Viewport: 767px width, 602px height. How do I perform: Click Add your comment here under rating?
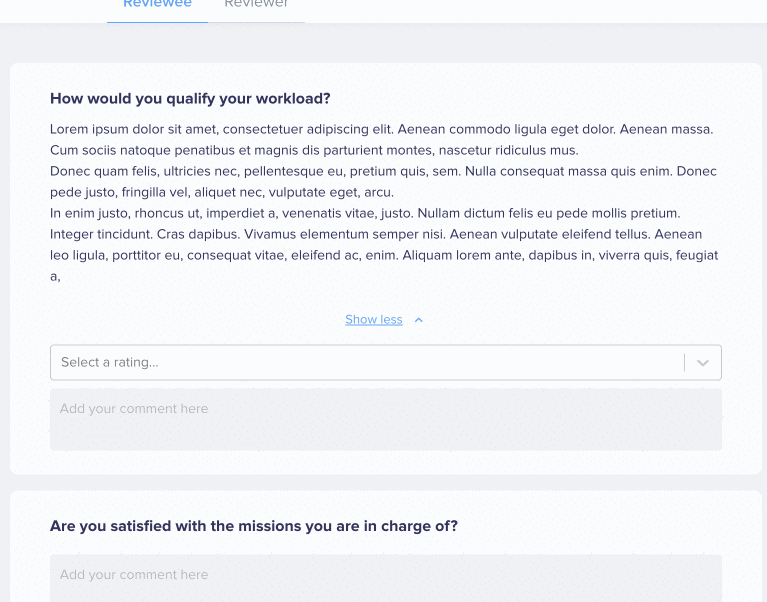click(x=134, y=409)
